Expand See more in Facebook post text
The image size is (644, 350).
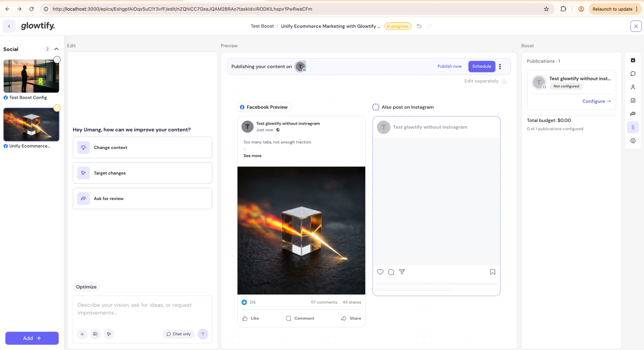(x=252, y=155)
